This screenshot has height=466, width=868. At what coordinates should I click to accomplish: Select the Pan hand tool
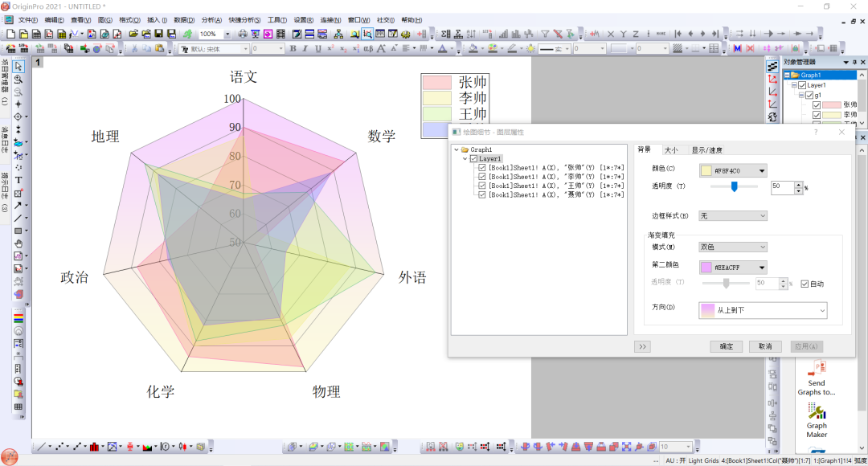click(18, 243)
